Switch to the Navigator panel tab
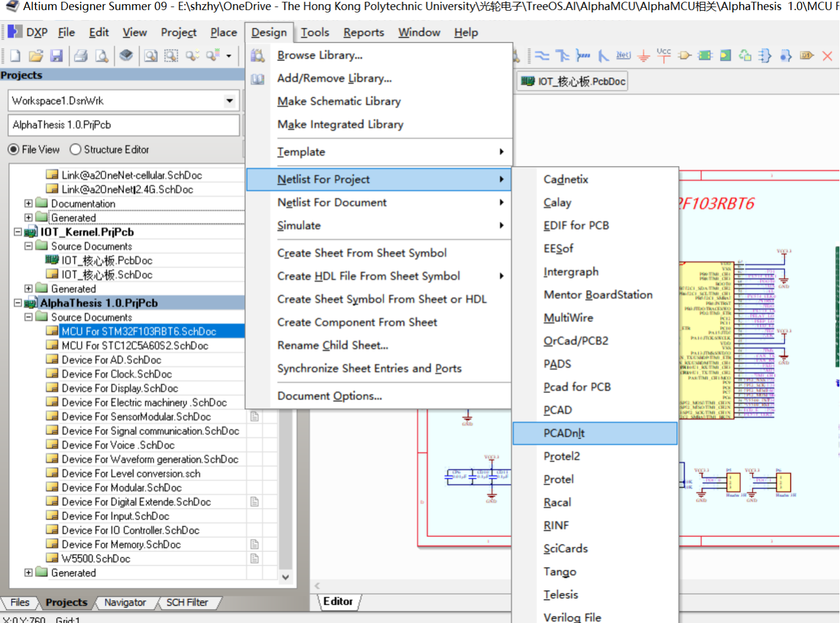Image resolution: width=840 pixels, height=623 pixels. pos(125,602)
